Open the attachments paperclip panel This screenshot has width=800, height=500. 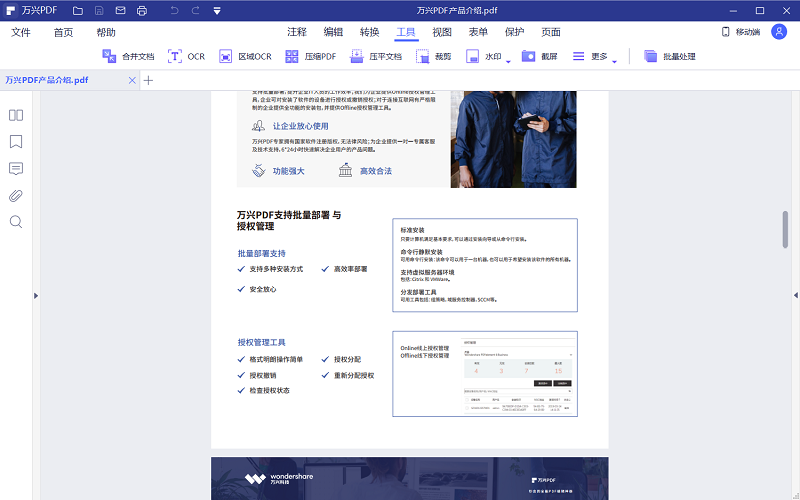point(16,195)
